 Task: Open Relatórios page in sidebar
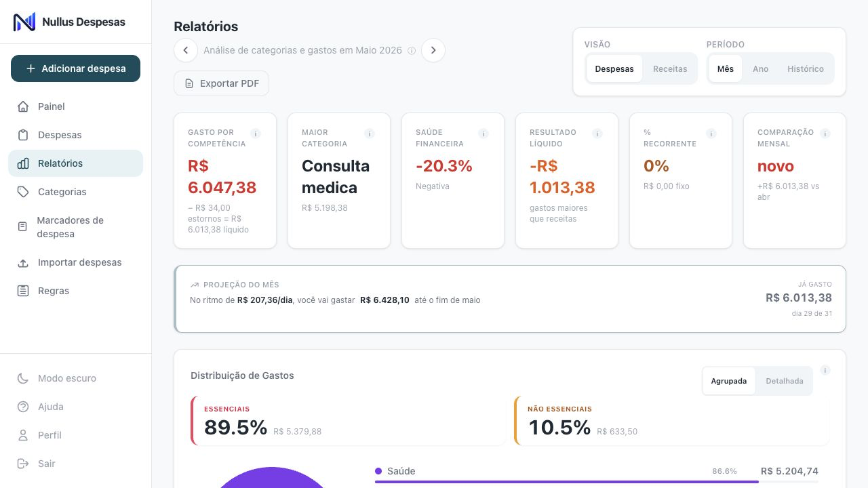76,163
